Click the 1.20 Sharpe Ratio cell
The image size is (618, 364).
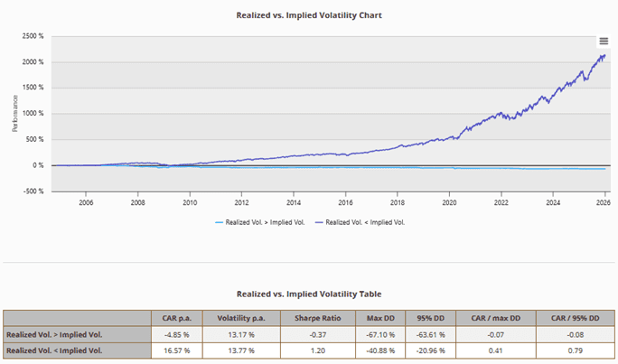click(x=307, y=350)
